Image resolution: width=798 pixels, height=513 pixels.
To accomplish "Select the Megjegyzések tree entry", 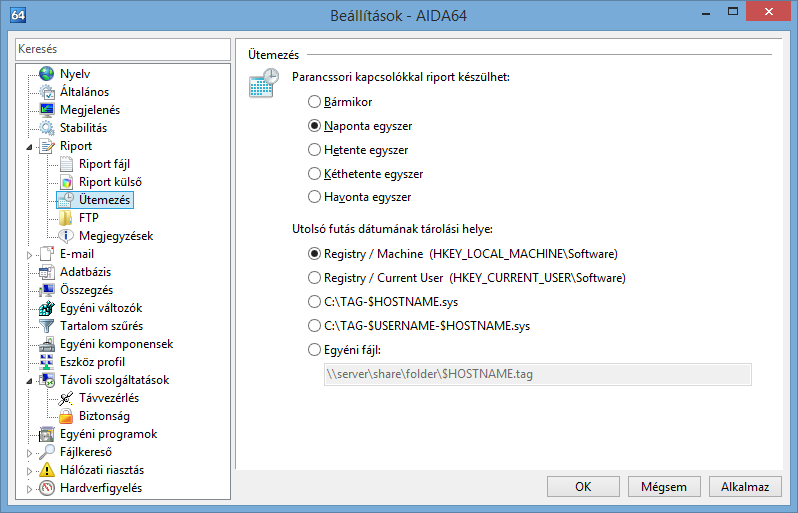I will [116, 236].
